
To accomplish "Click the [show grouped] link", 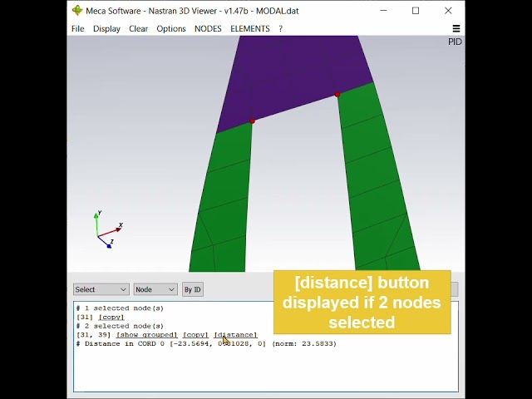I will tap(147, 335).
